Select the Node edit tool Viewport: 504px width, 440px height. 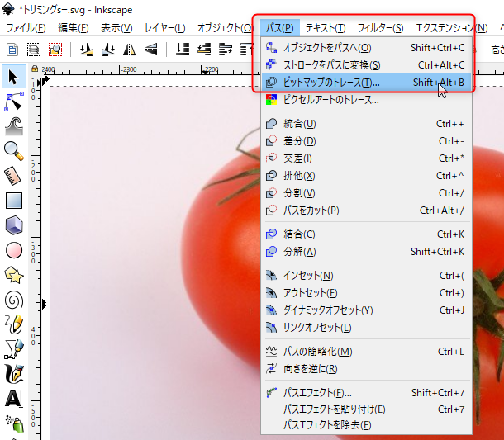(x=14, y=102)
